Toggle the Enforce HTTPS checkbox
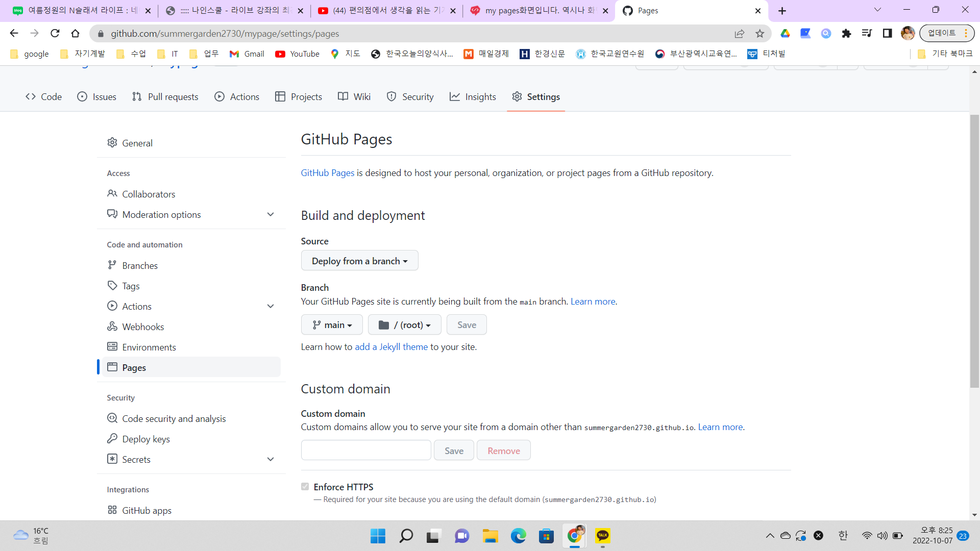Viewport: 980px width, 551px height. click(305, 487)
